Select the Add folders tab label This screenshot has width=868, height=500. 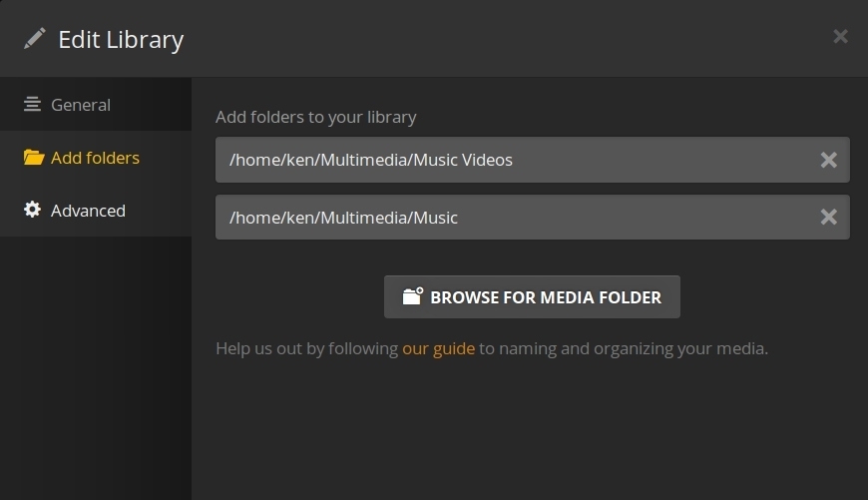tap(95, 158)
